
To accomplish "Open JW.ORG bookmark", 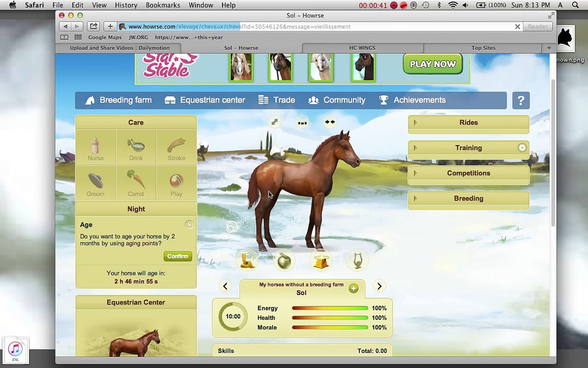I will tap(138, 37).
